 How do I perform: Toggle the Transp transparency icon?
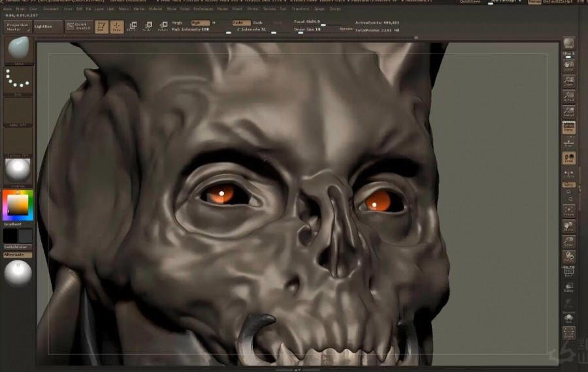569,287
